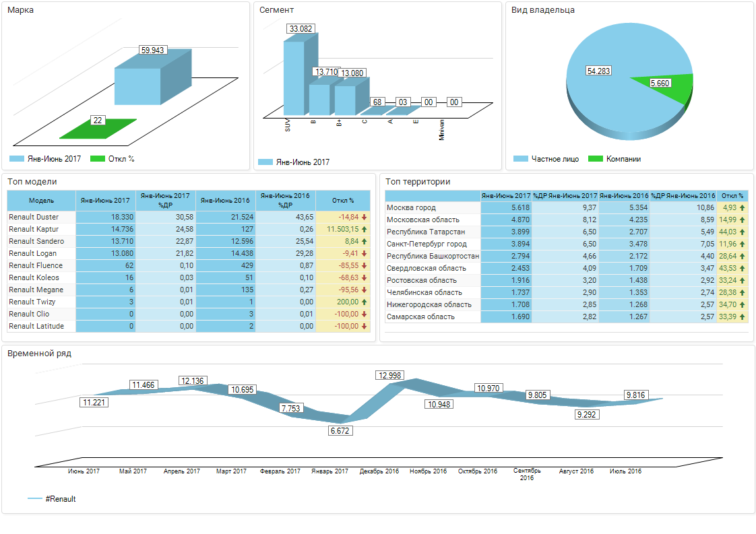Click down arrow beside -9,41 for Renault Logan
The height and width of the screenshot is (534, 756).
[x=365, y=253]
